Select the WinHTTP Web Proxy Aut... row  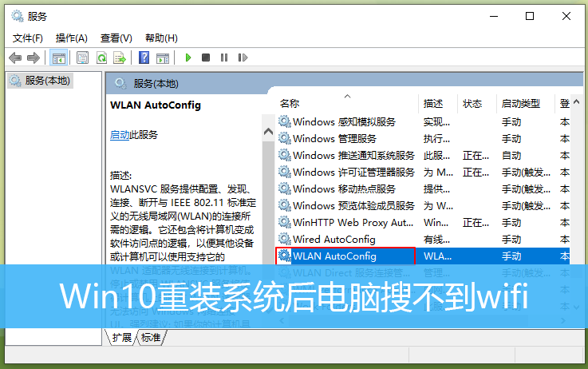click(x=424, y=223)
